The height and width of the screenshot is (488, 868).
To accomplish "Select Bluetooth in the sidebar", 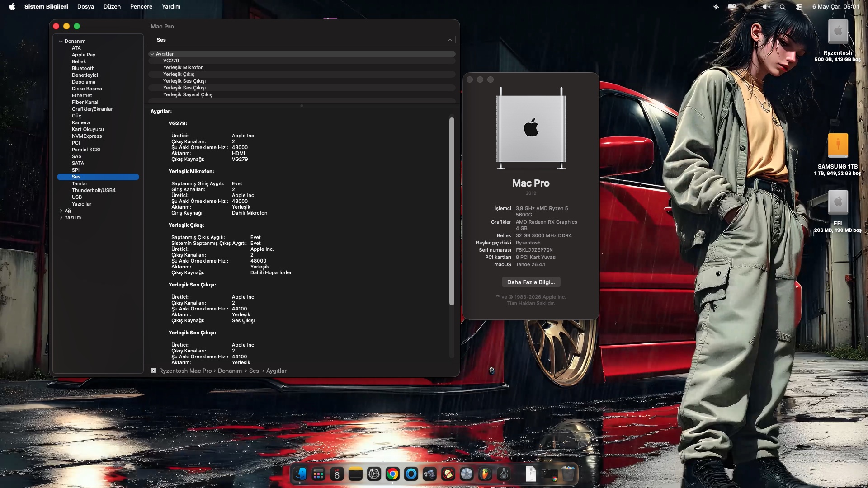I will 83,68.
